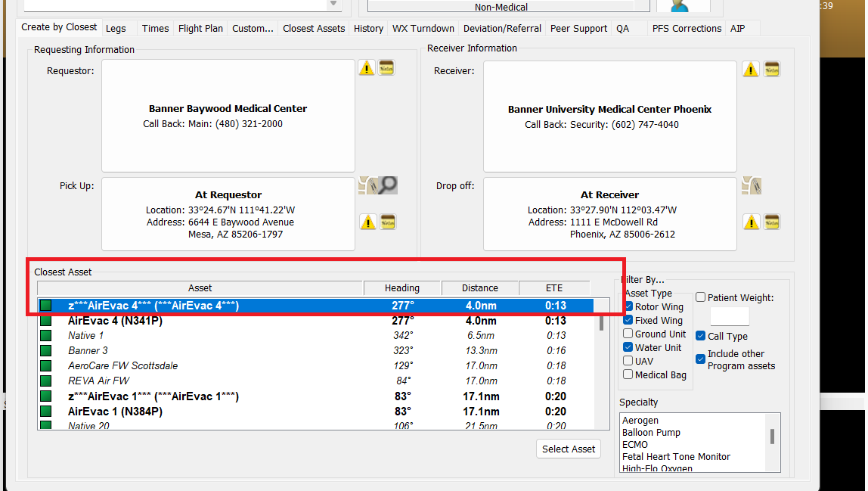Switch to the Flight Plan tab
The image size is (868, 491).
(x=200, y=29)
